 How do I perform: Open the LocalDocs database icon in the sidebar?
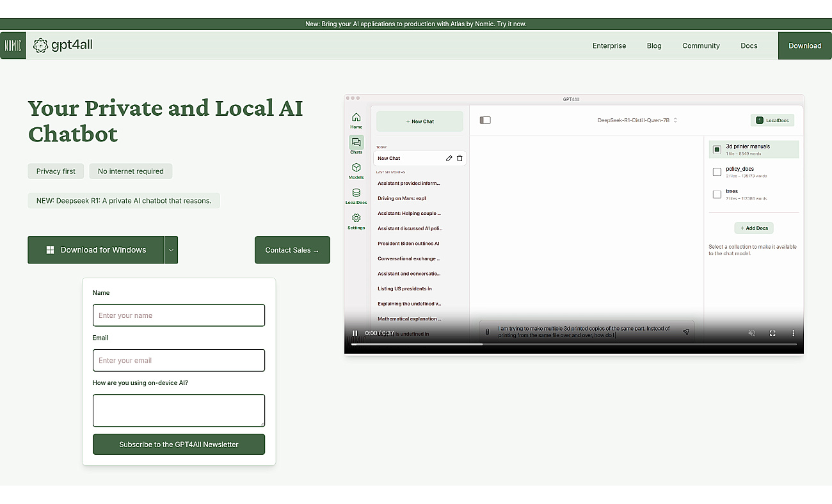(356, 193)
